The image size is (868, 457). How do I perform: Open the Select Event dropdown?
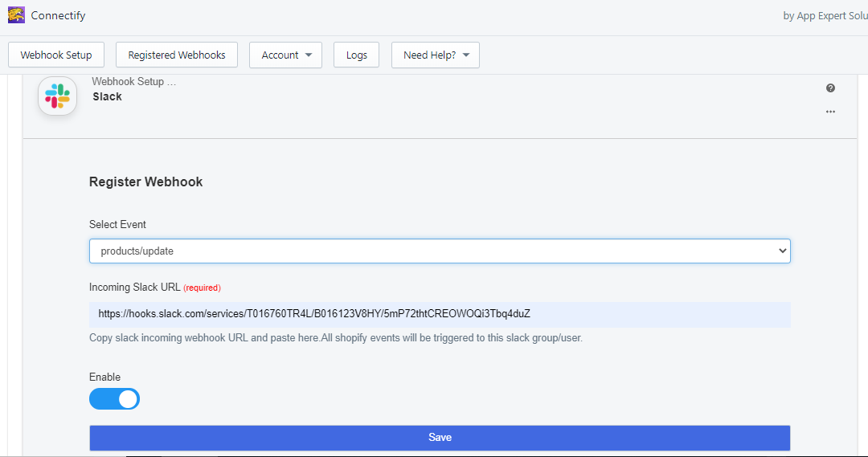click(440, 251)
